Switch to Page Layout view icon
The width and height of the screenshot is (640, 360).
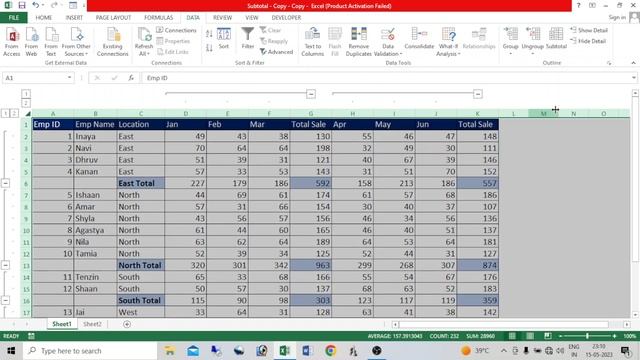pyautogui.click(x=530, y=336)
